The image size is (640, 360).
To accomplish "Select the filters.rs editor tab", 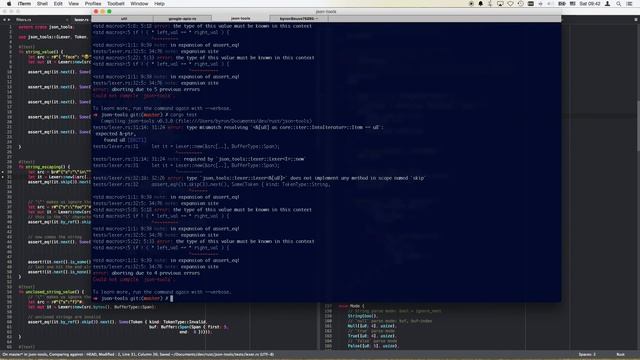I will pos(24,20).
